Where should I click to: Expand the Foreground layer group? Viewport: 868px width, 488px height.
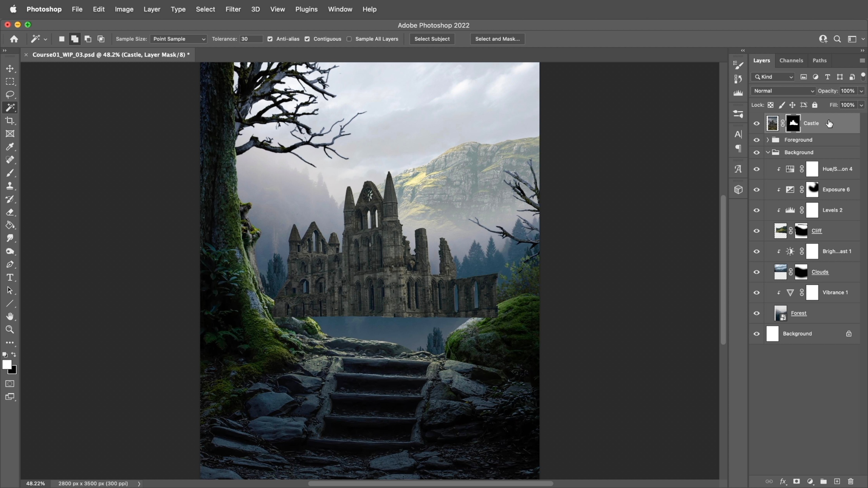[768, 140]
